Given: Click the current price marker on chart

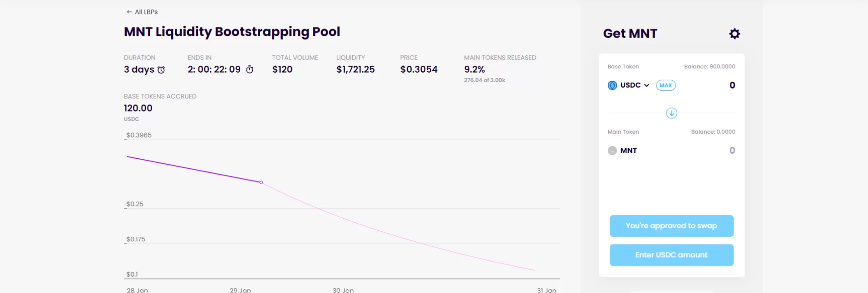Looking at the screenshot, I should pos(261,182).
